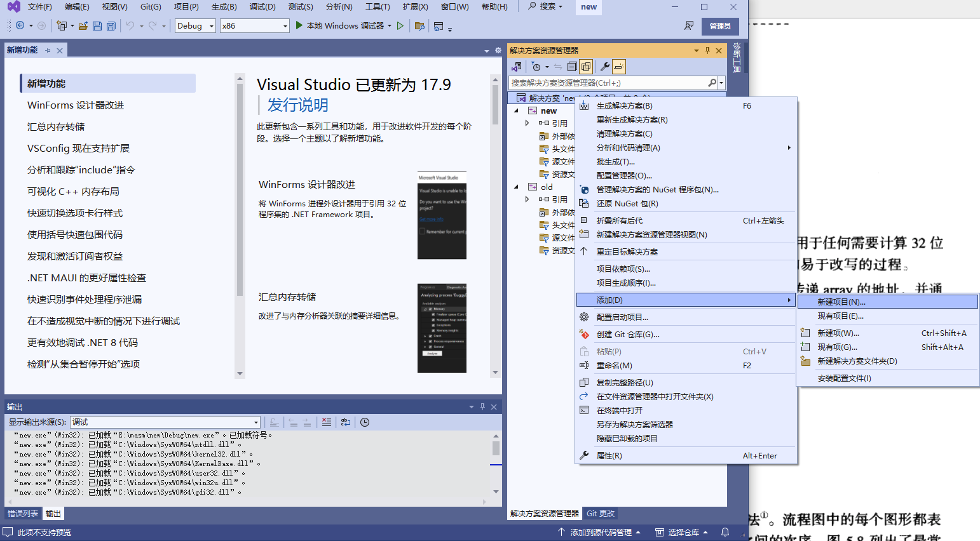980x541 pixels.
Task: Open Solution Explorer search options dropdown
Action: coord(721,83)
